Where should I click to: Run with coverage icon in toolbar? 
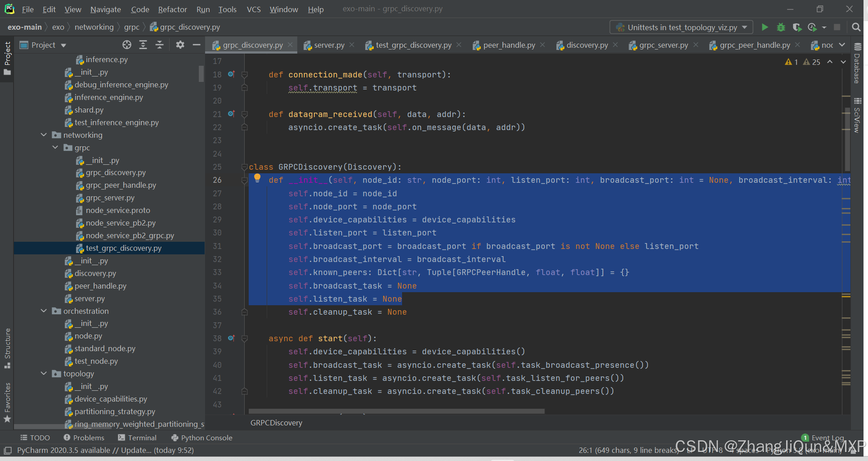797,27
